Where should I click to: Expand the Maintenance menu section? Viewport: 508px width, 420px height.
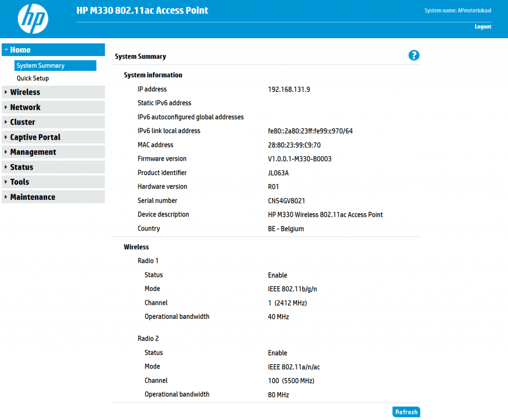coord(53,197)
